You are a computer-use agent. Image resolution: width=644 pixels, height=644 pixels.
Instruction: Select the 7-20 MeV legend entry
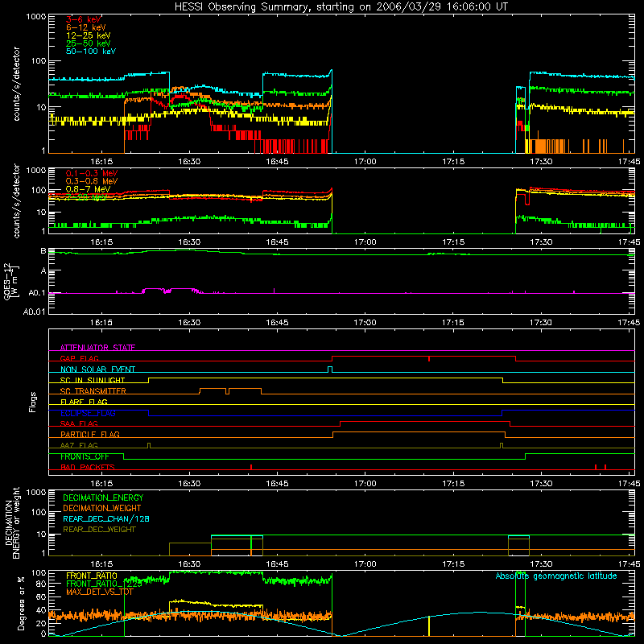pos(86,197)
